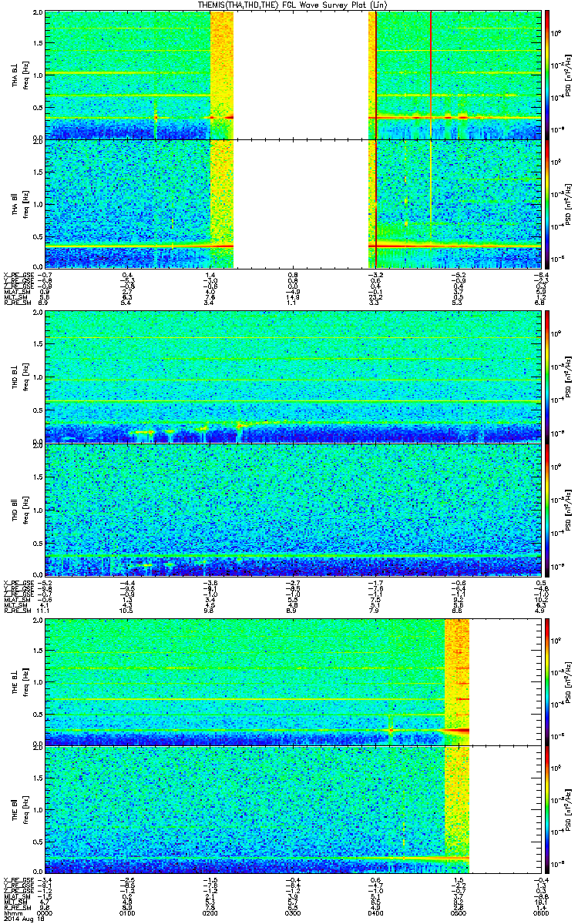This screenshot has height=924, width=578.
Task: Click the 0200 time tick label
Action: click(210, 912)
